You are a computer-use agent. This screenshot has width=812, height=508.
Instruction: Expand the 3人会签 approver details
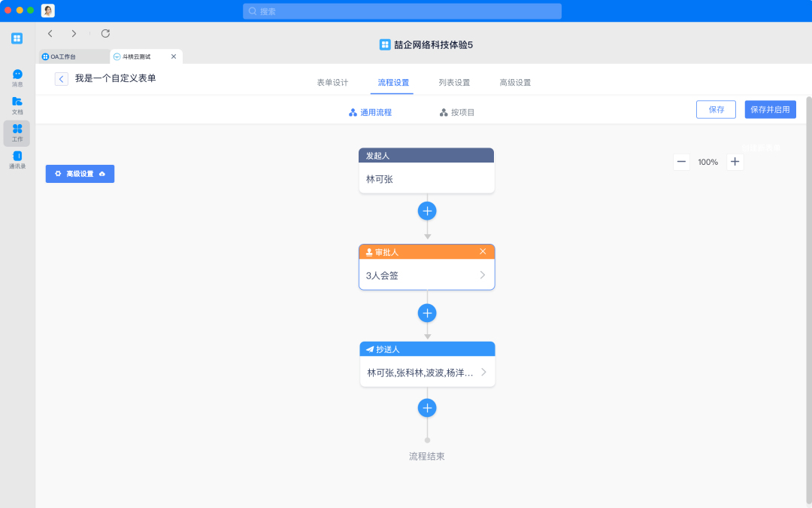(x=483, y=275)
